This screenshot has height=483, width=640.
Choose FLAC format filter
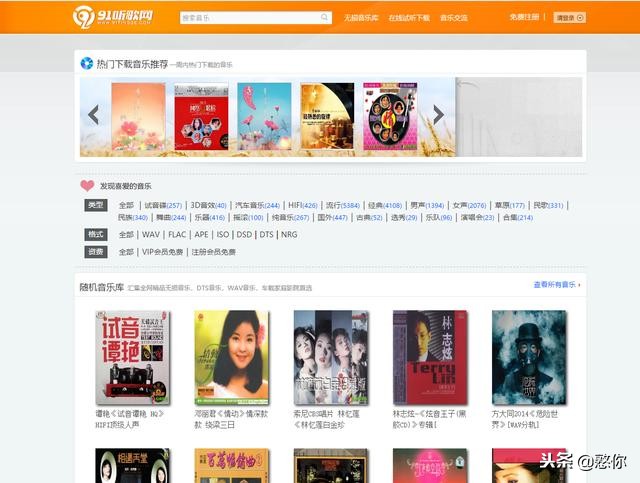(x=177, y=235)
